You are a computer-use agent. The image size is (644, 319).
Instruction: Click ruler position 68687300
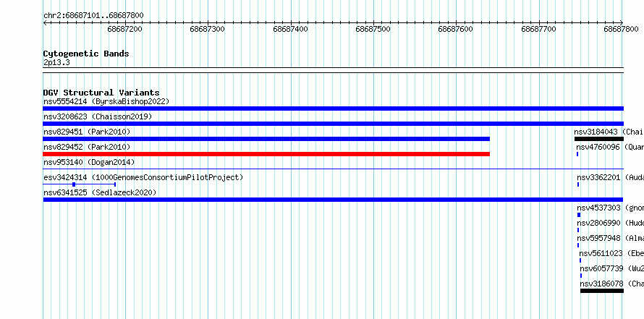[x=208, y=29]
